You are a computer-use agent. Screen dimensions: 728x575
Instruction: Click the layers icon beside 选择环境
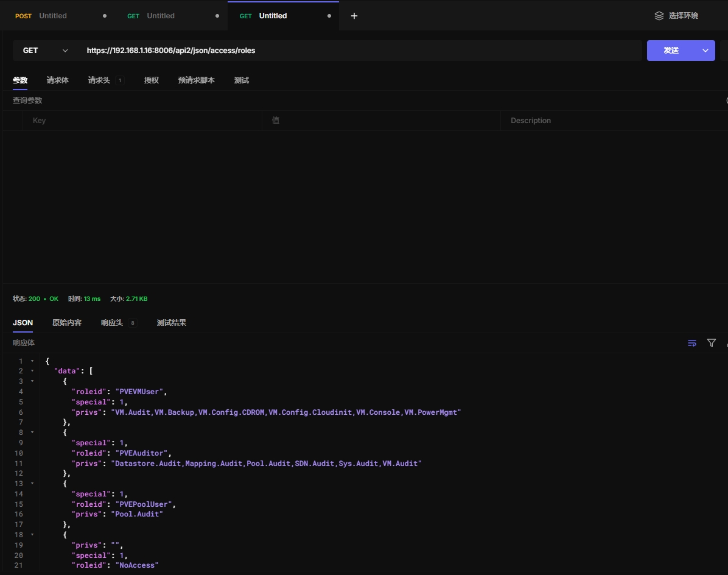659,16
